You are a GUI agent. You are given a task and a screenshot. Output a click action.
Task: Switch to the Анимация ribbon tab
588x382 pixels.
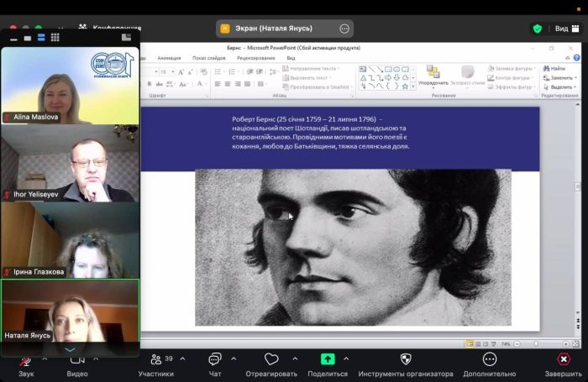[x=169, y=59]
